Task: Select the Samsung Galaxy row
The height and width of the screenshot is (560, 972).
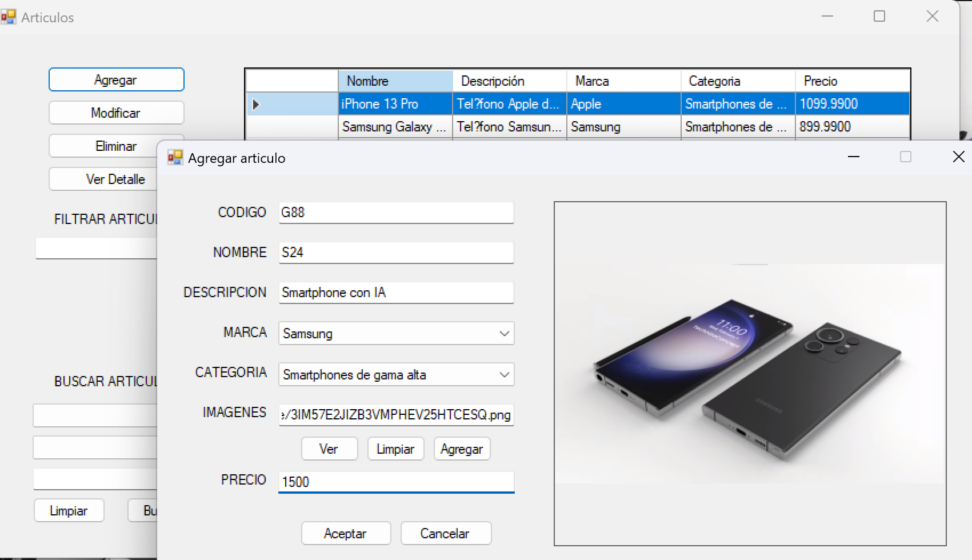Action: coord(394,127)
